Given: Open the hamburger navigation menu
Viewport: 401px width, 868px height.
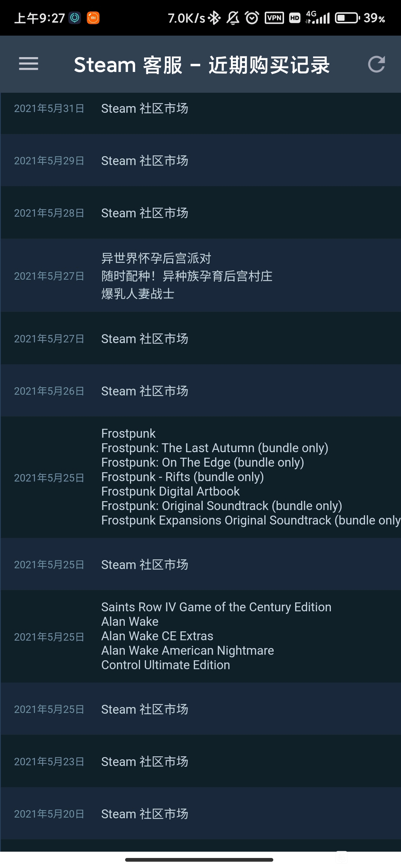Looking at the screenshot, I should (x=29, y=64).
